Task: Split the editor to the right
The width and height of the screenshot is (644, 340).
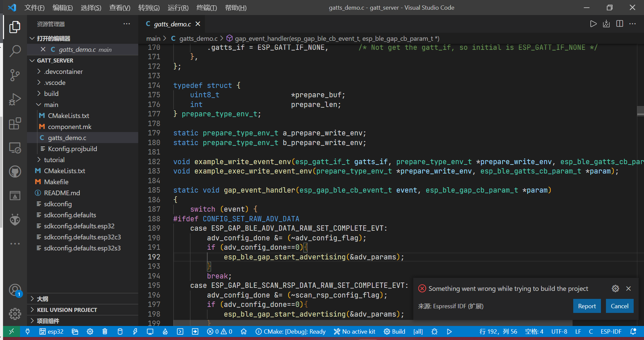Action: pyautogui.click(x=620, y=24)
